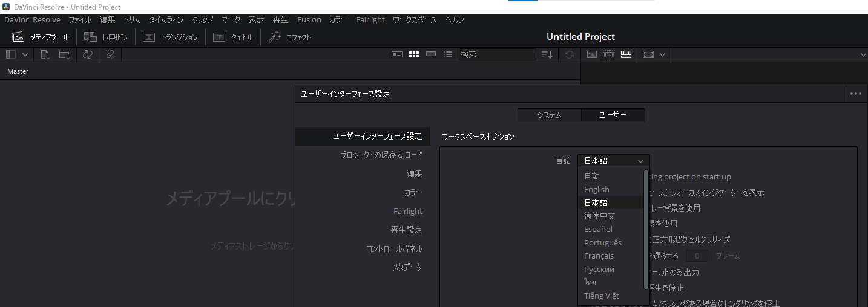Switch media pool to list view icon
This screenshot has height=307, width=868.
point(448,54)
